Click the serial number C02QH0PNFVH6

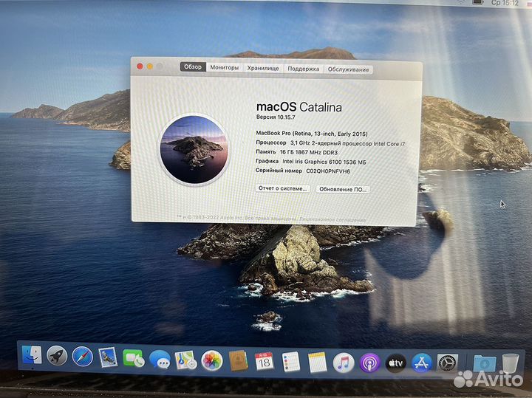[x=328, y=171]
